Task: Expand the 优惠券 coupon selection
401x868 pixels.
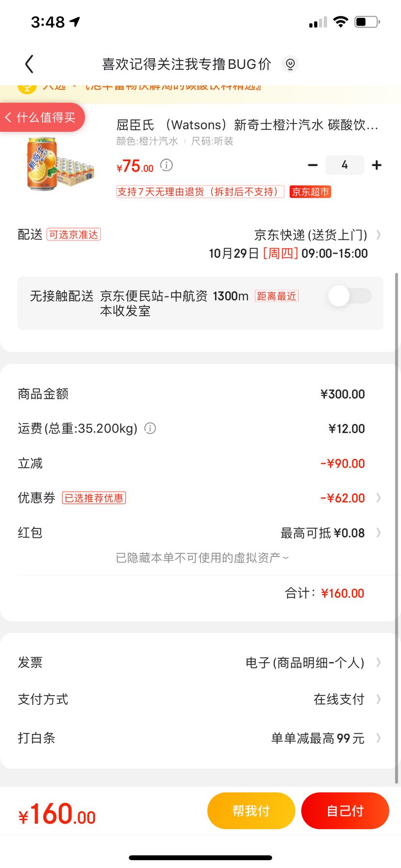Action: pos(200,498)
